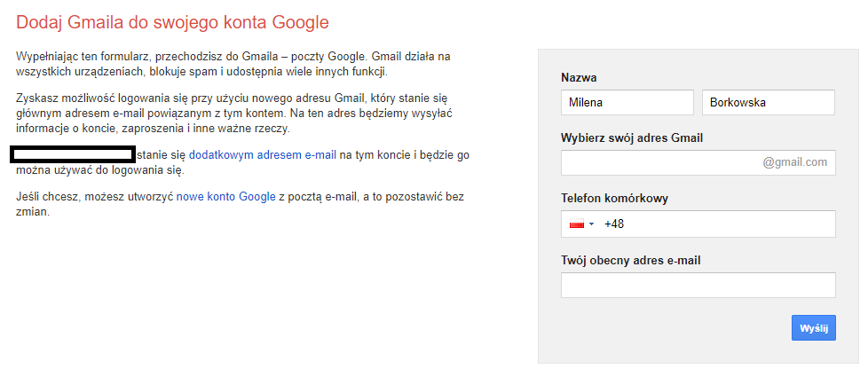868x377 pixels.
Task: Click the paragraph starting 'Wypełniając ten formularz'
Action: point(240,64)
